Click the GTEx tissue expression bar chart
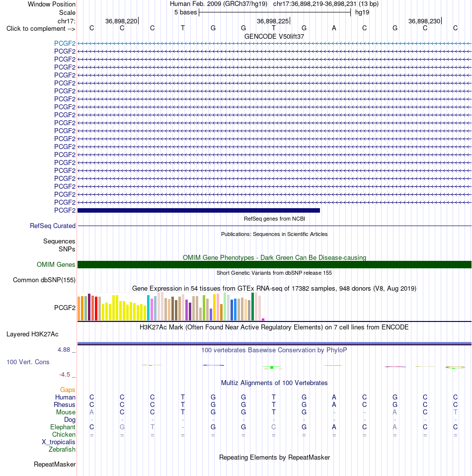 pyautogui.click(x=171, y=307)
